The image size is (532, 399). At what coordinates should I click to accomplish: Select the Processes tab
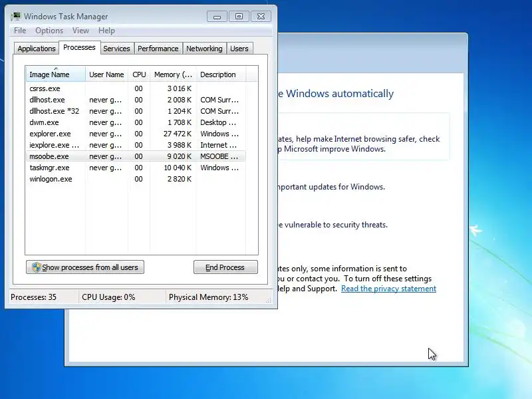tap(79, 47)
